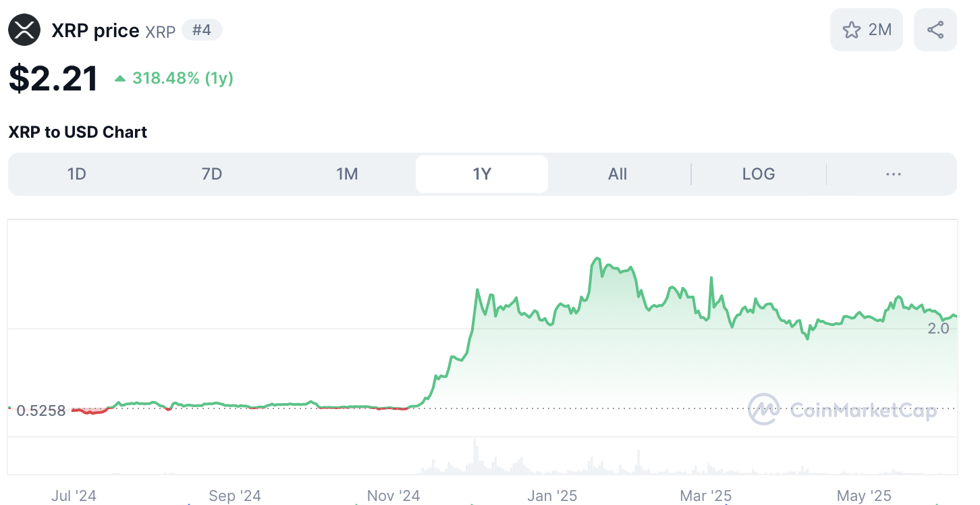Click the Jan '25 axis label
This screenshot has width=980, height=505.
coord(552,496)
